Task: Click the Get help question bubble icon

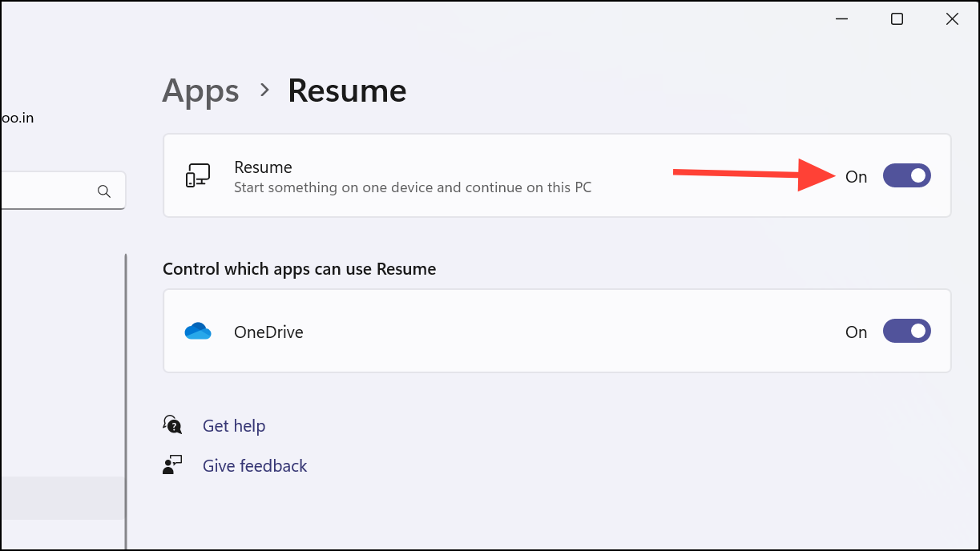Action: (x=172, y=424)
